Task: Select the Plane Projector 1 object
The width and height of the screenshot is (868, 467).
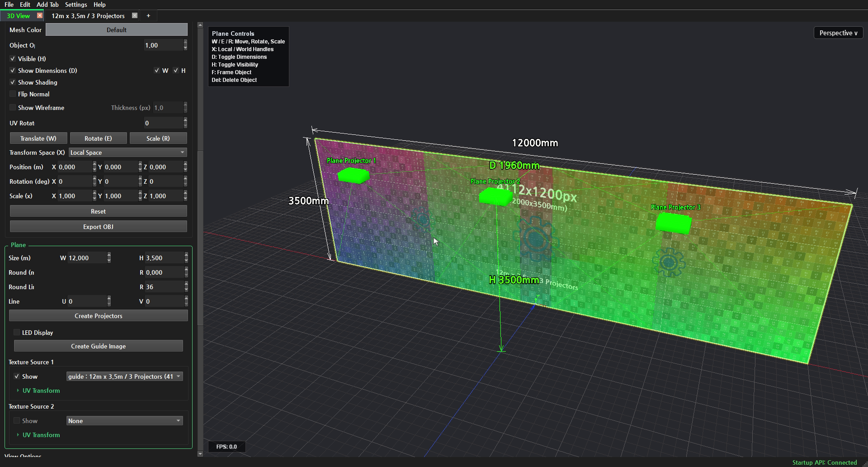Action: (x=353, y=175)
